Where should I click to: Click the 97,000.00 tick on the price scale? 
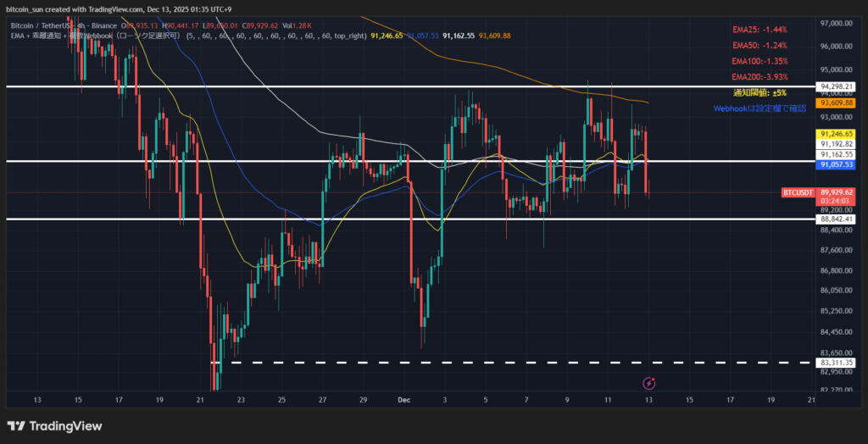tap(837, 23)
